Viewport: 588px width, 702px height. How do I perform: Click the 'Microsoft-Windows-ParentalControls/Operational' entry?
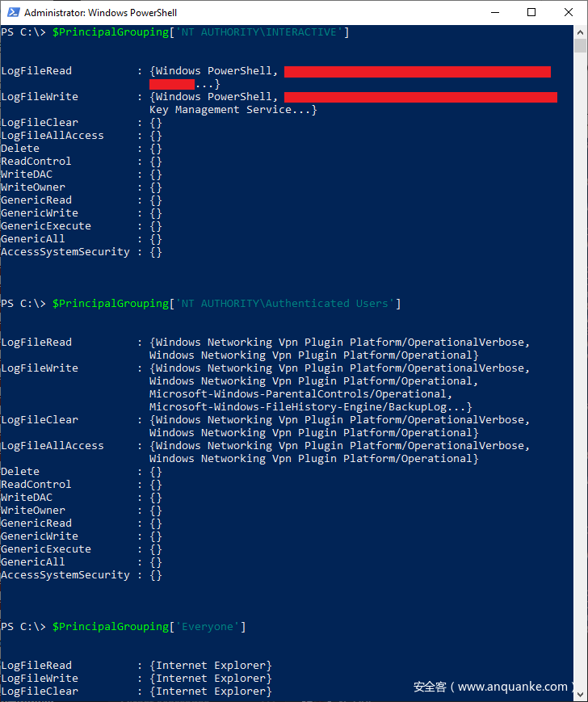pyautogui.click(x=311, y=394)
